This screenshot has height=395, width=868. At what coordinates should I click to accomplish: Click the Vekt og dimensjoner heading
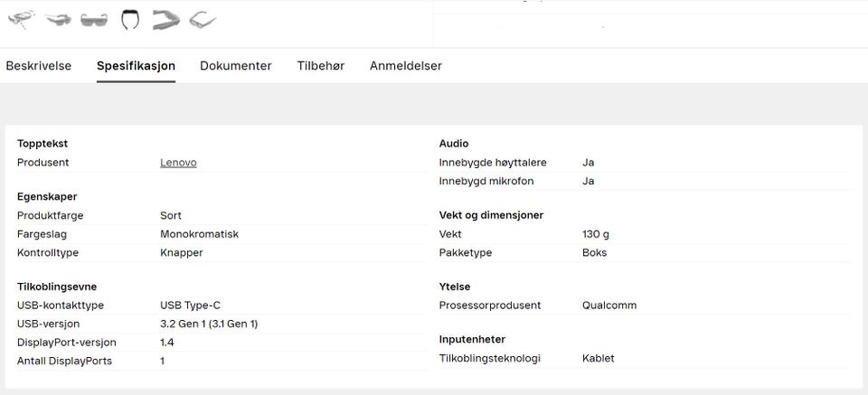click(491, 215)
